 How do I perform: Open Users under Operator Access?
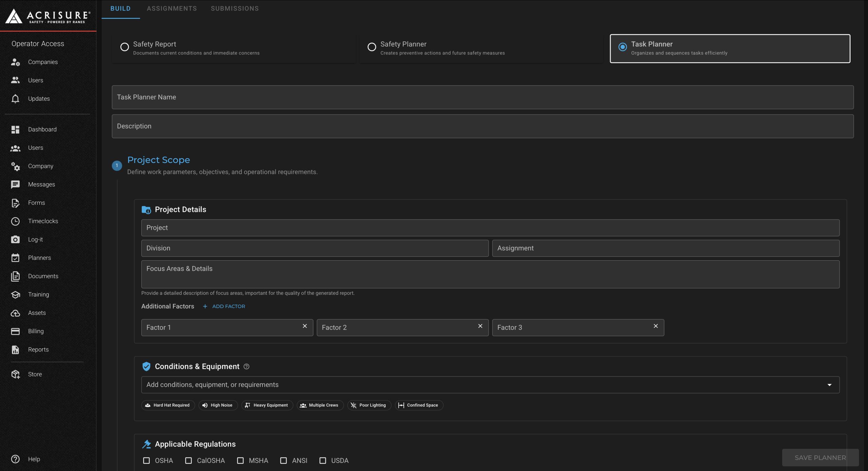pyautogui.click(x=35, y=80)
